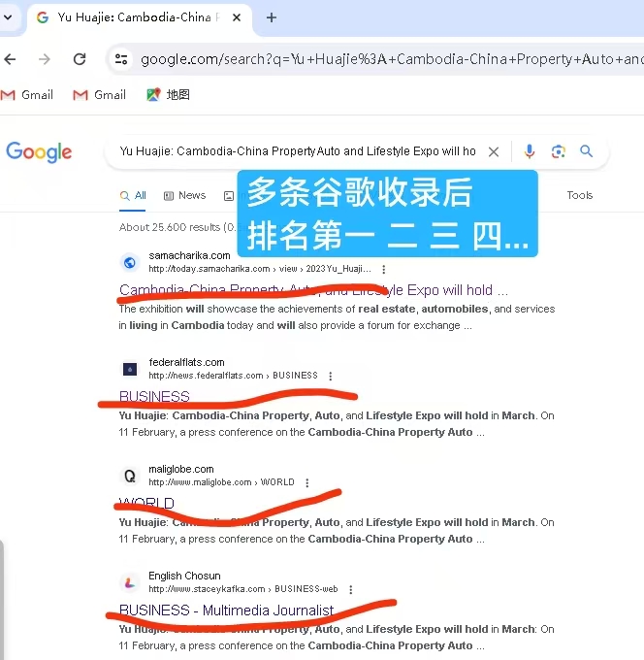Reload the page with the refresh icon
This screenshot has height=660, width=644.
coord(80,59)
